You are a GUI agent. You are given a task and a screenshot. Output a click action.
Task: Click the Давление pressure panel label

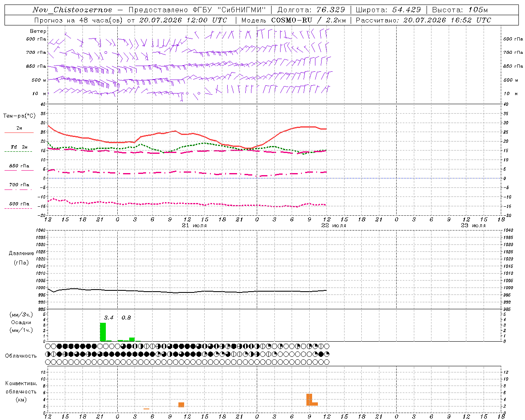pyautogui.click(x=21, y=253)
